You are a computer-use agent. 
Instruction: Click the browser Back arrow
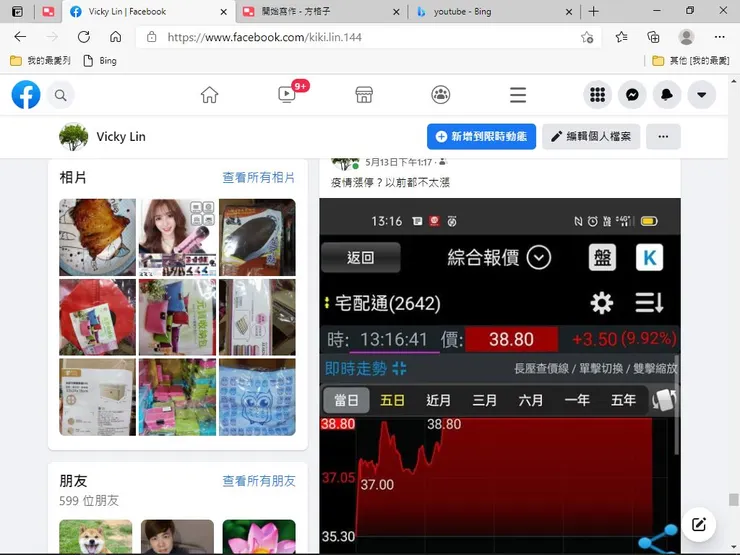click(x=20, y=37)
